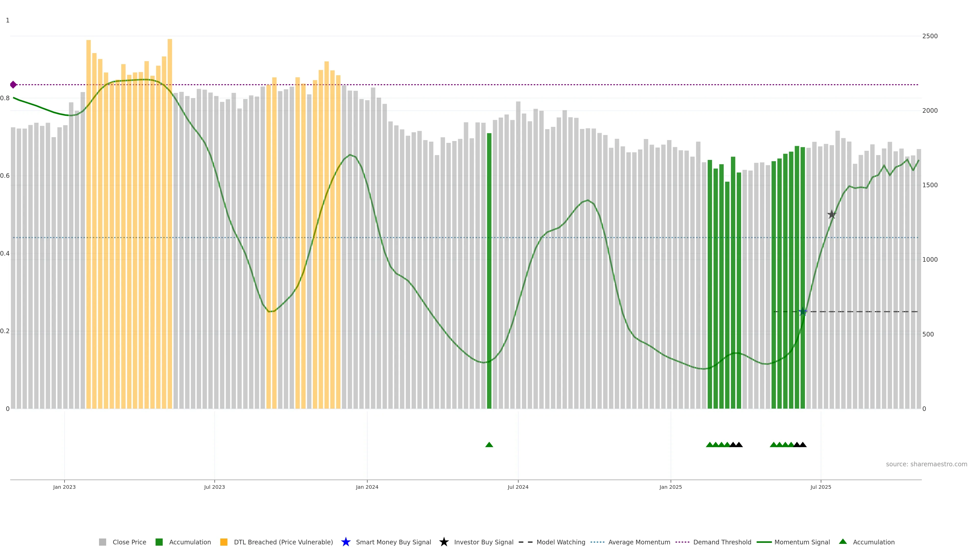Click the 2500 right-axis label
This screenshot has height=551, width=980.
click(930, 36)
